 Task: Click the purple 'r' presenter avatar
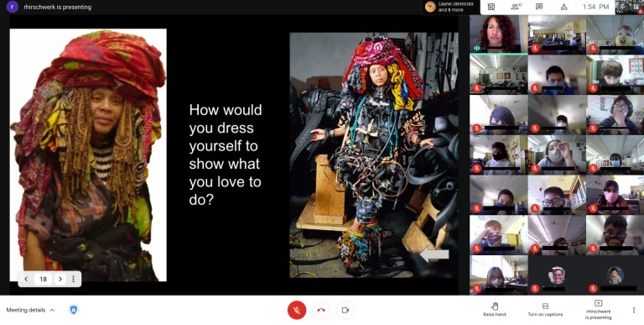13,7
